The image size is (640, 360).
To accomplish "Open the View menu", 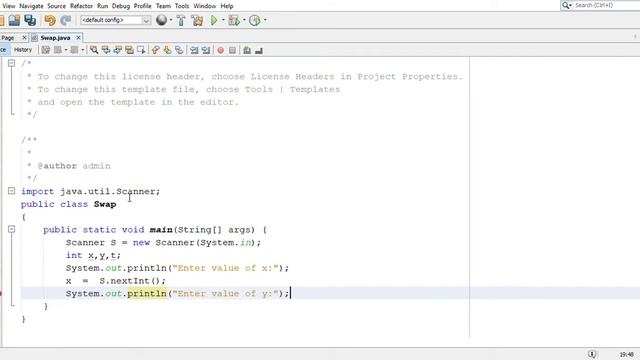I will (x=9, y=6).
